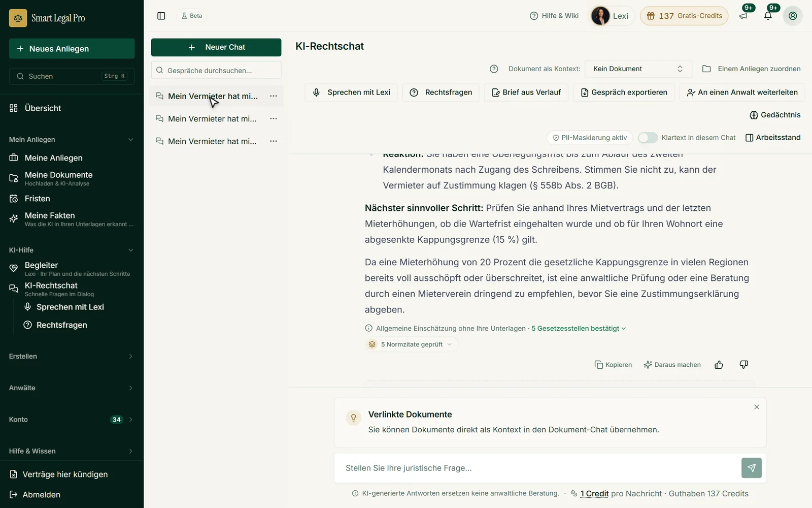Click the legal question input field
The width and height of the screenshot is (812, 508).
(x=537, y=468)
